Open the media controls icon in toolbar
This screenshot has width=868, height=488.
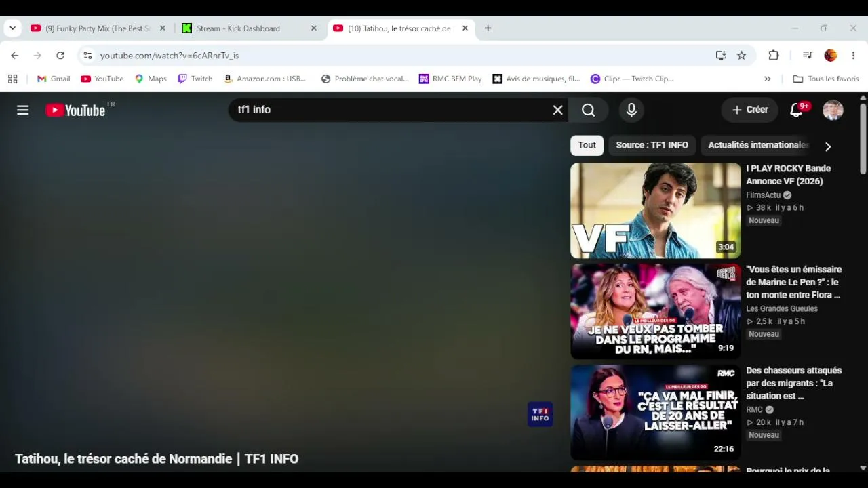pos(807,56)
